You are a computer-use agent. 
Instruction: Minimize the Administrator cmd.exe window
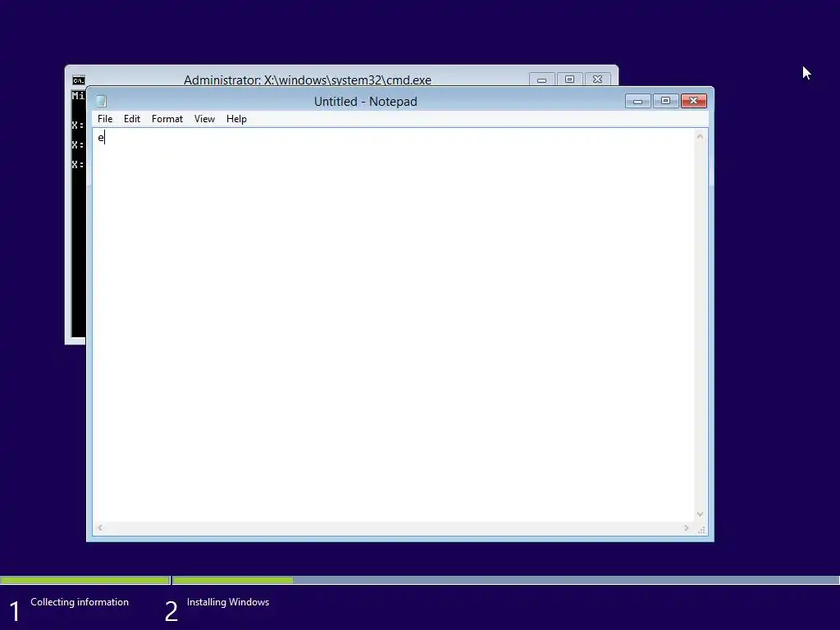click(541, 80)
